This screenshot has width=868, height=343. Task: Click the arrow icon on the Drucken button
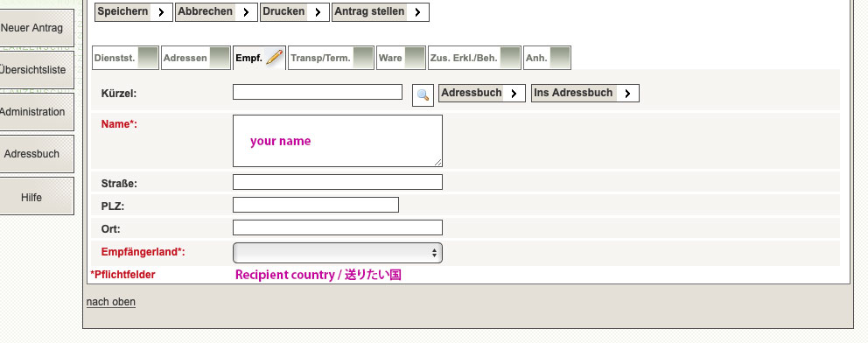tap(318, 12)
